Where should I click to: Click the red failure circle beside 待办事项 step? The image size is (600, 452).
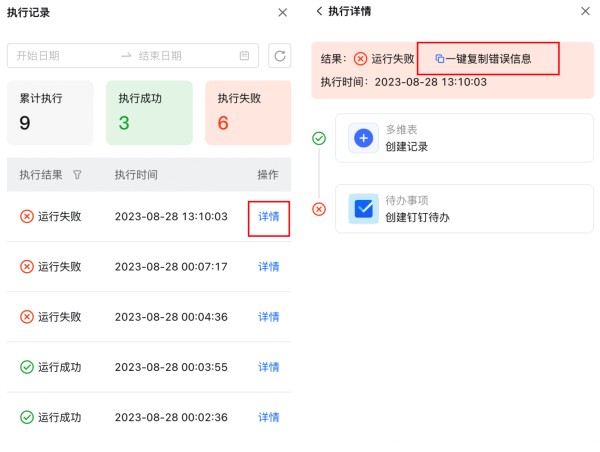click(319, 209)
